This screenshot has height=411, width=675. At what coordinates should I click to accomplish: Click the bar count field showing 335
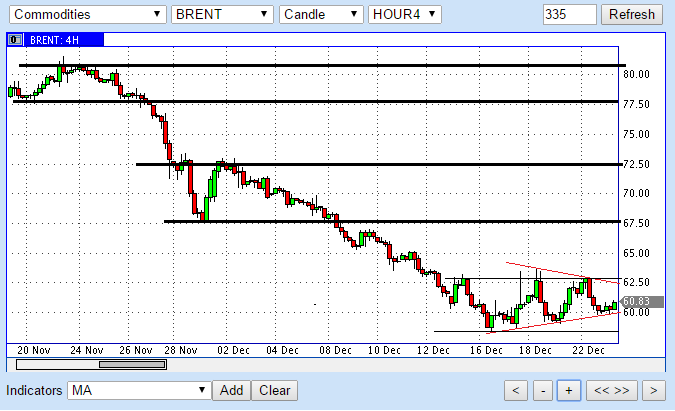pos(570,15)
